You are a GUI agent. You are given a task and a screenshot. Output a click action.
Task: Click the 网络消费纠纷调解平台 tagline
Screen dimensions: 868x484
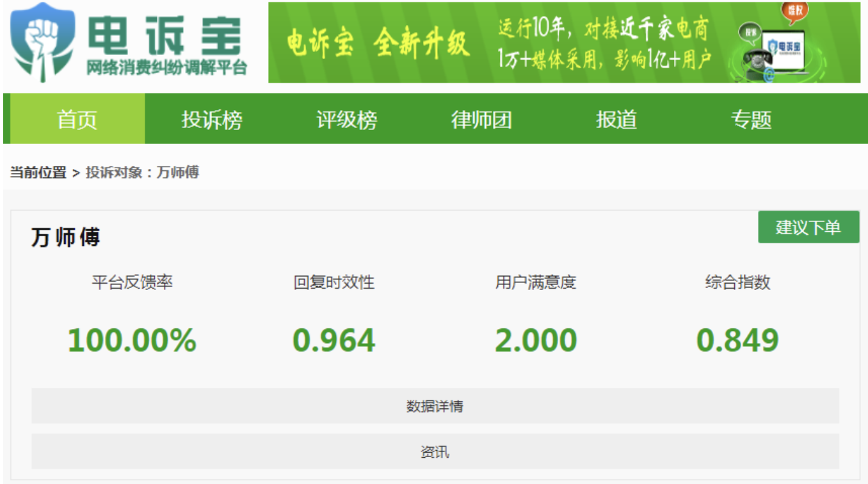167,69
